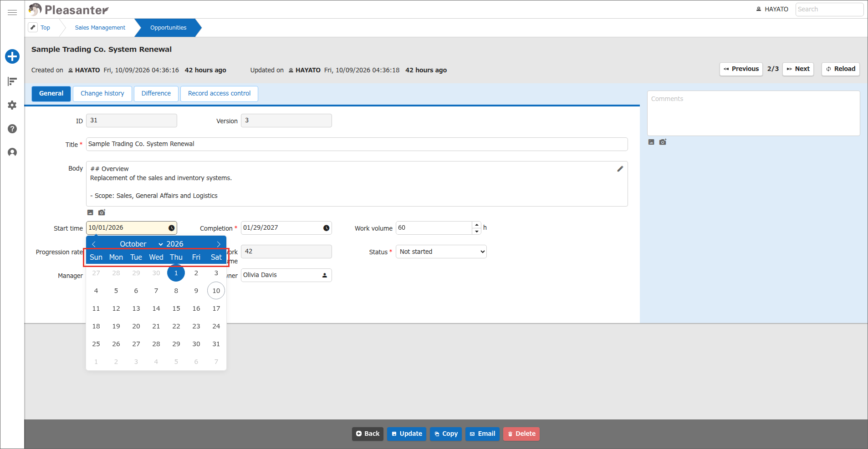Click the Next record button
The width and height of the screenshot is (868, 449).
pyautogui.click(x=798, y=69)
